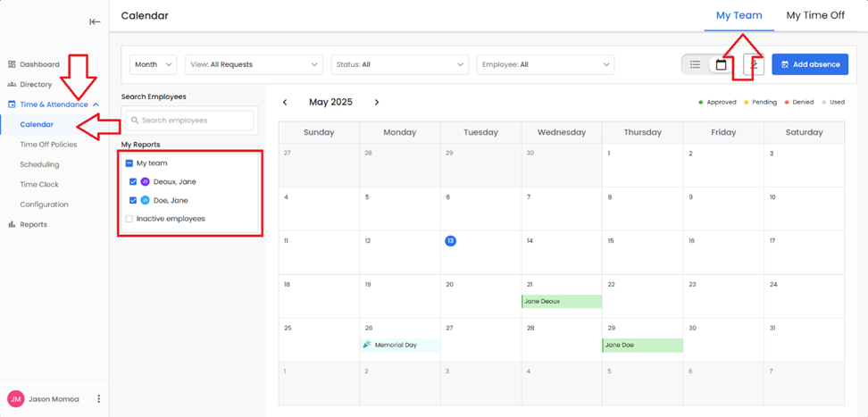Click the JM avatar for Jason Momoa
868x417 pixels.
tap(15, 399)
